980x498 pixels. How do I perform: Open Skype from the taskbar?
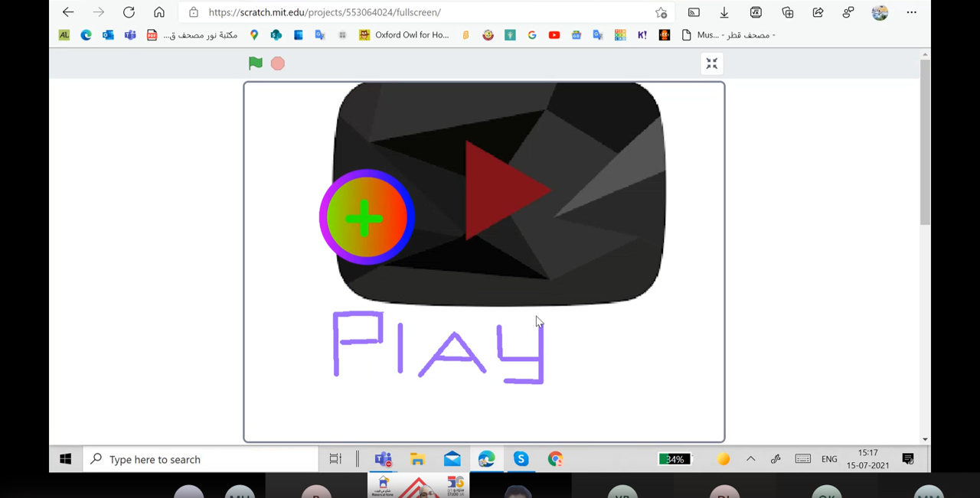tap(521, 459)
